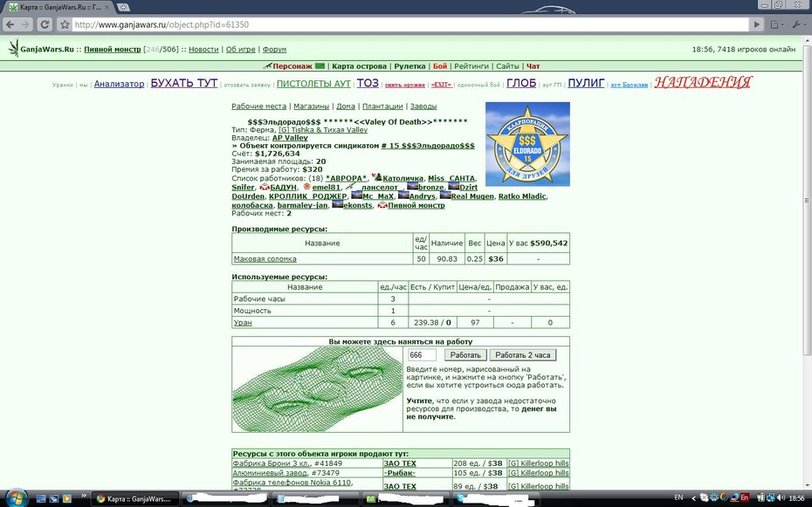Open the Рейтинги menu item
The height and width of the screenshot is (507, 812).
[471, 66]
